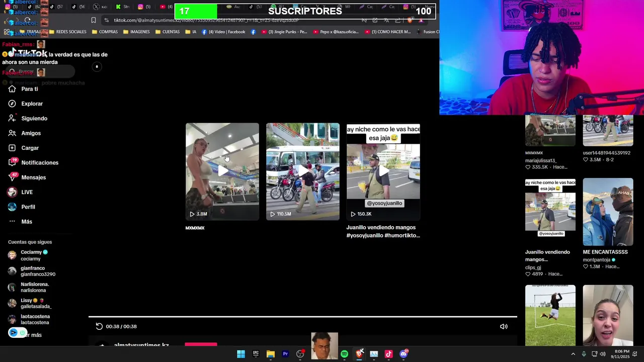644x362 pixels.
Task: Open the Mensajes inbox
Action: tap(27, 177)
